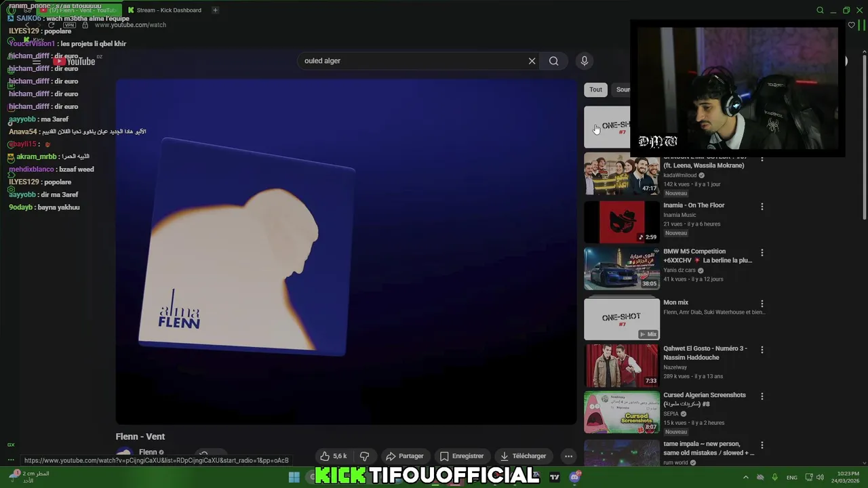
Task: Dislike the Flenn - Vent video
Action: 364,456
